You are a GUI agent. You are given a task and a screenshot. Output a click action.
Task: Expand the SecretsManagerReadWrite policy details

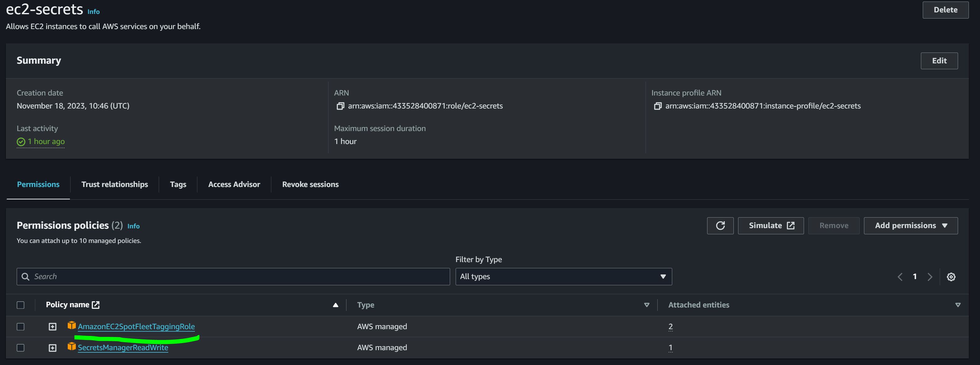coord(53,348)
